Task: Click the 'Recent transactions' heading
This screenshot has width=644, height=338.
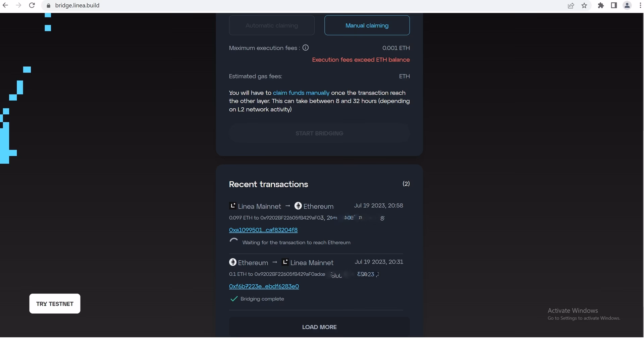Action: click(268, 184)
